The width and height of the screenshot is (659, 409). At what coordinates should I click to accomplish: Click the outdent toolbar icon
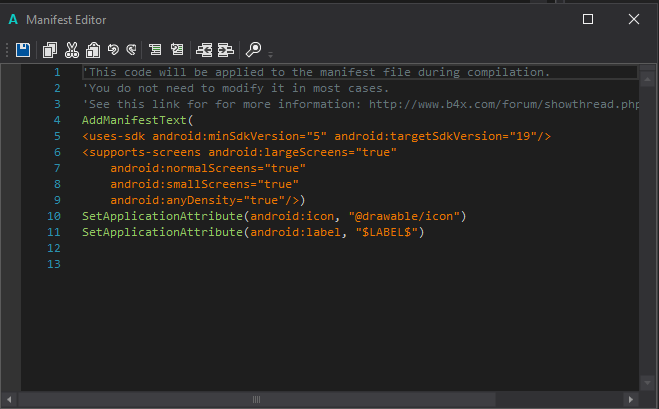(x=204, y=49)
